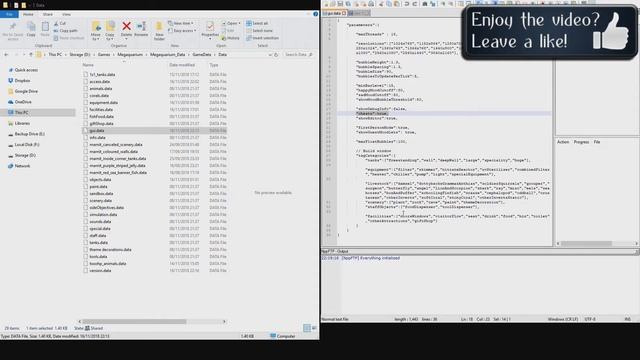Click the Redo icon in Notepad++ toolbar
Image resolution: width=640 pixels, height=360 pixels.
(415, 4)
